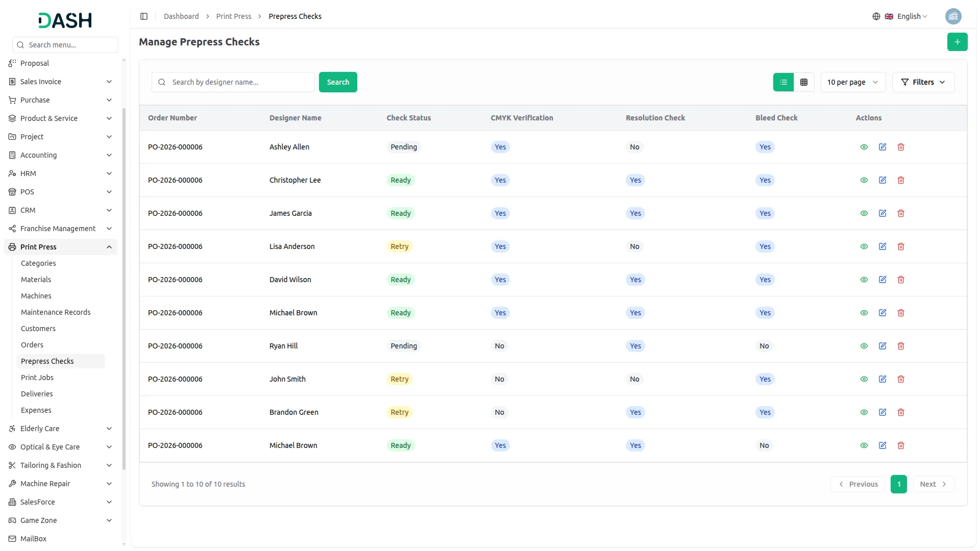Edit John Smith's prepress check

tap(882, 379)
